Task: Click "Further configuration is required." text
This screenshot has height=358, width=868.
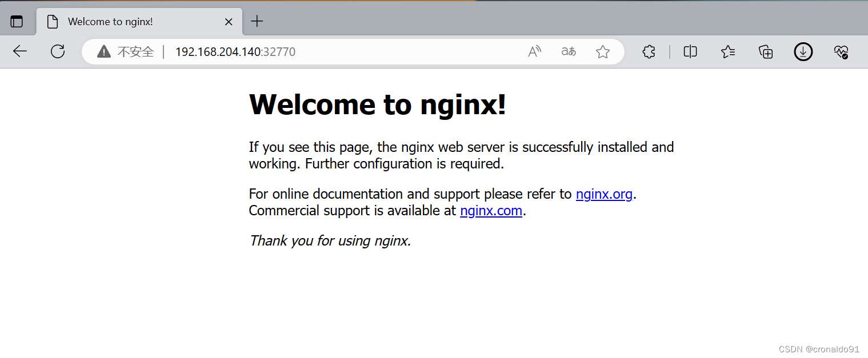Action: click(x=405, y=164)
